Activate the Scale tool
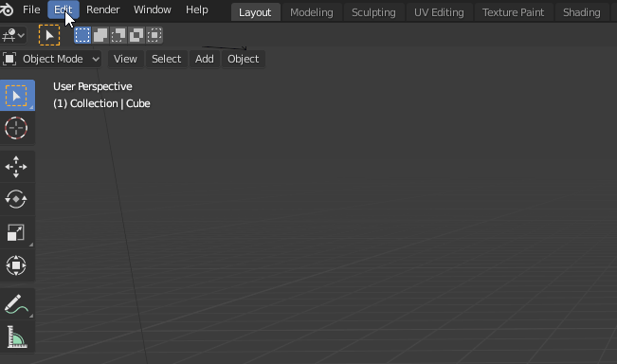Image resolution: width=617 pixels, height=364 pixels. click(17, 232)
